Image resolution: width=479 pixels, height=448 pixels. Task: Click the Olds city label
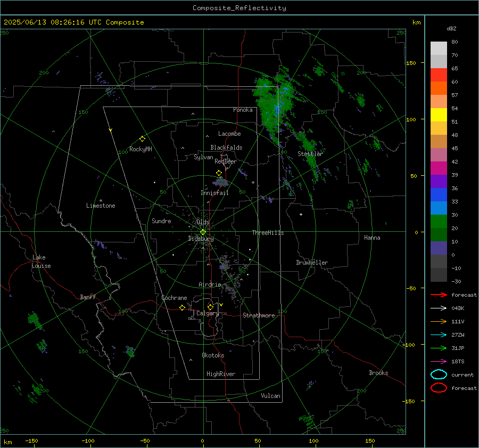[203, 222]
